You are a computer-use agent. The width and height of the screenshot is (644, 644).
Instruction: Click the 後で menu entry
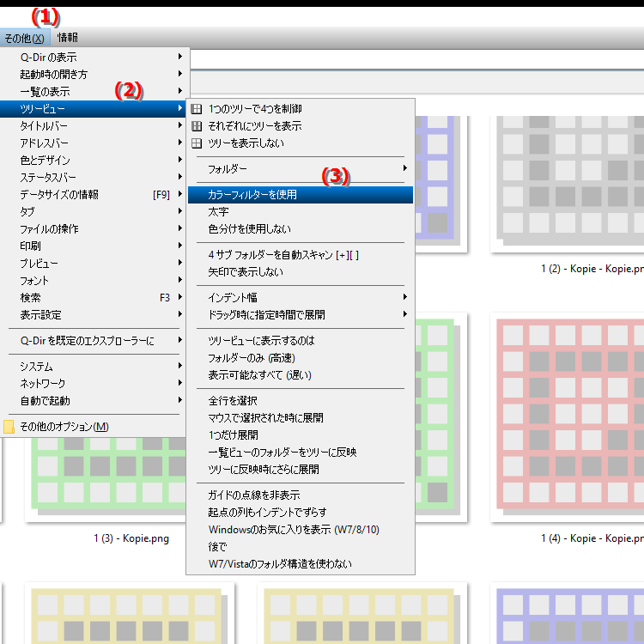coord(301,547)
